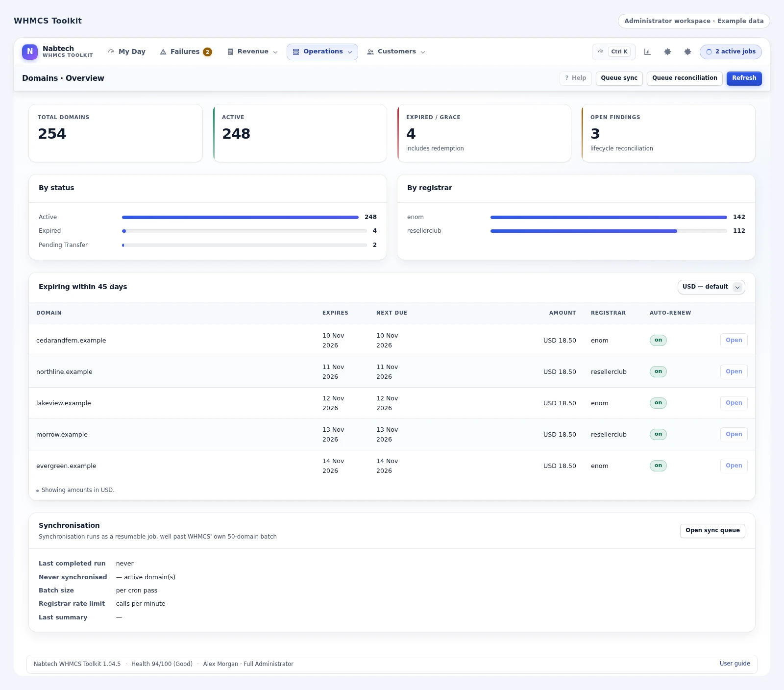Expand the Revenue menu chevron
Screen dimensions: 784x690
[275, 52]
